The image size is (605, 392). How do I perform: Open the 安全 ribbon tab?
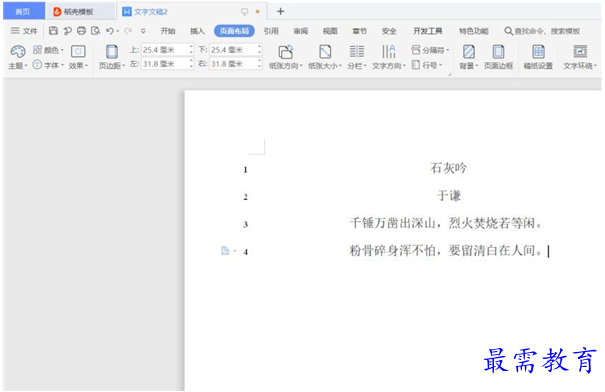click(389, 31)
